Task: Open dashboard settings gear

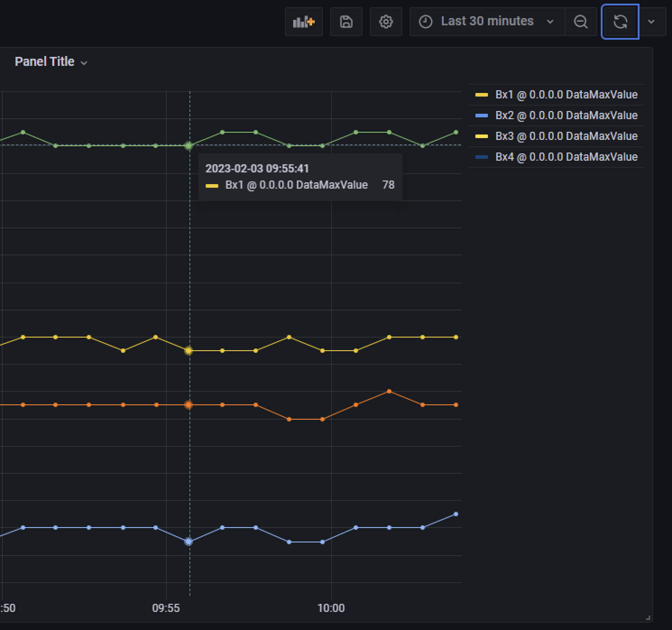Action: 386,21
